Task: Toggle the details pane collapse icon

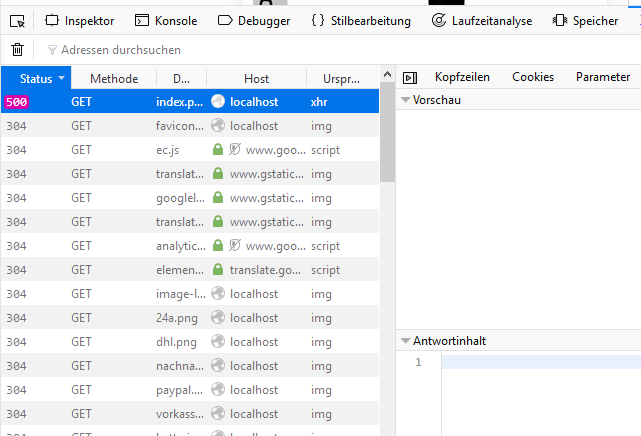Action: coord(409,77)
